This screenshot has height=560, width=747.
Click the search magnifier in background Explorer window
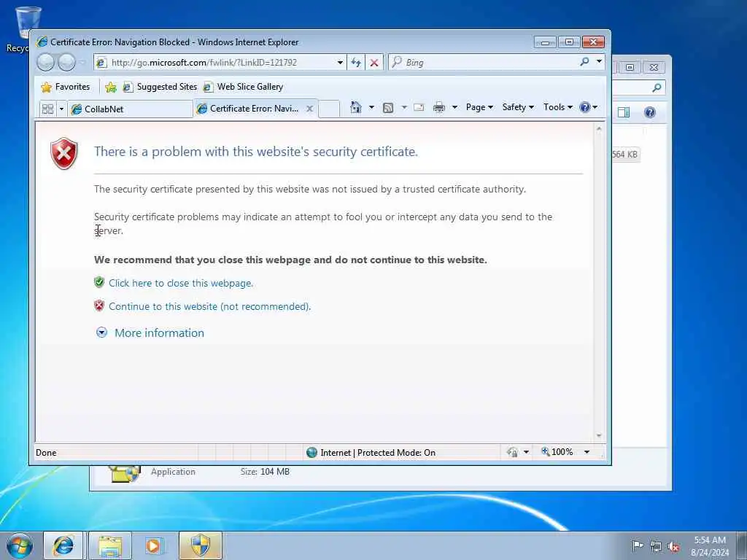coord(657,87)
